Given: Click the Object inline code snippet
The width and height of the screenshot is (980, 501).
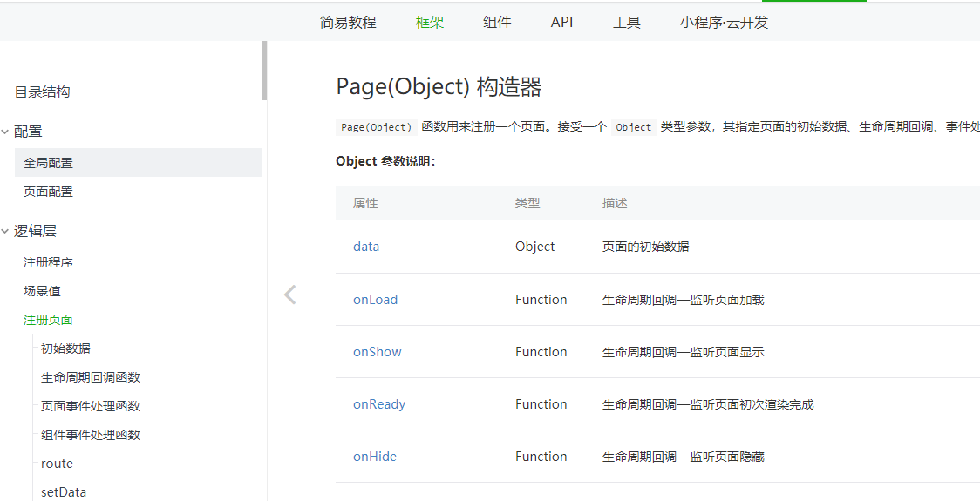Looking at the screenshot, I should 634,127.
